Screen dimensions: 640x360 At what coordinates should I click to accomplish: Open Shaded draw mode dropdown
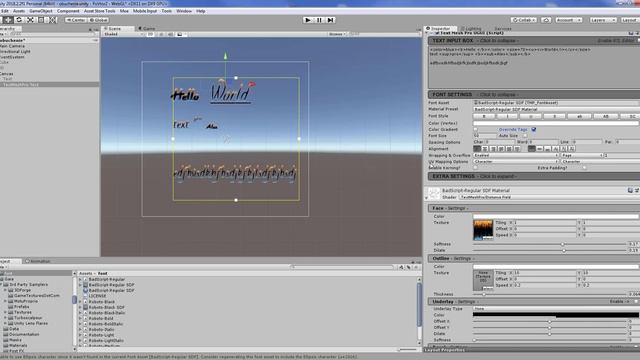123,34
